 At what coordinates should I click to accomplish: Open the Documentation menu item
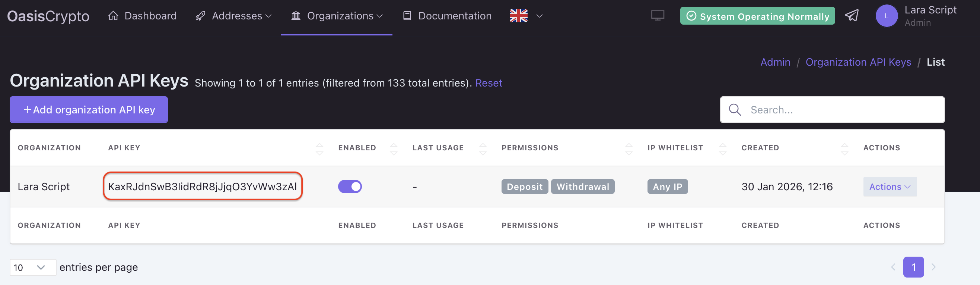447,16
